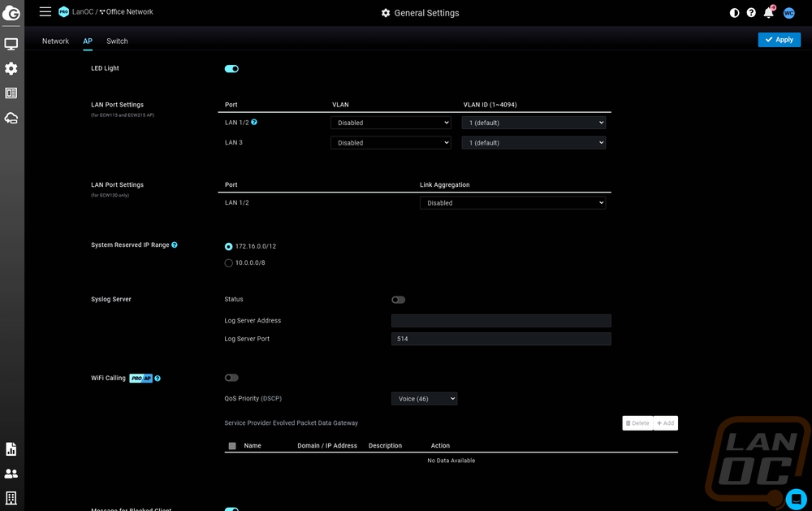
Task: Enable the Syslog Server status switch
Action: click(x=398, y=300)
